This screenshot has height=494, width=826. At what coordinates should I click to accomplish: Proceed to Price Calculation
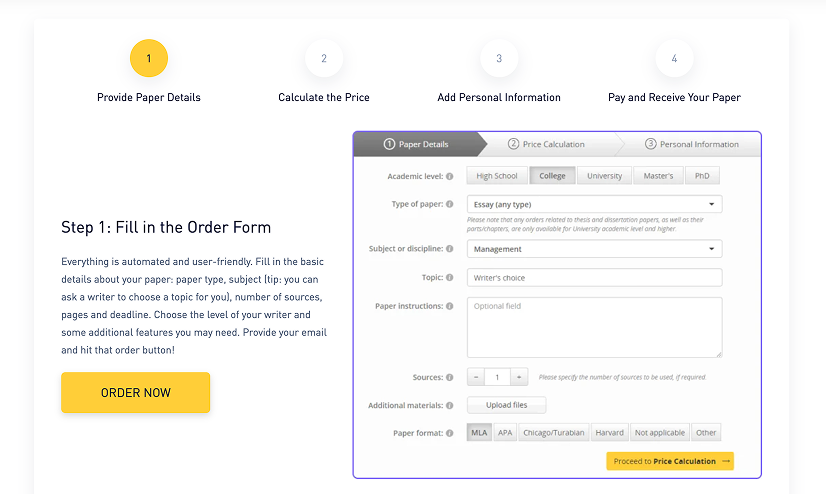[x=670, y=461]
